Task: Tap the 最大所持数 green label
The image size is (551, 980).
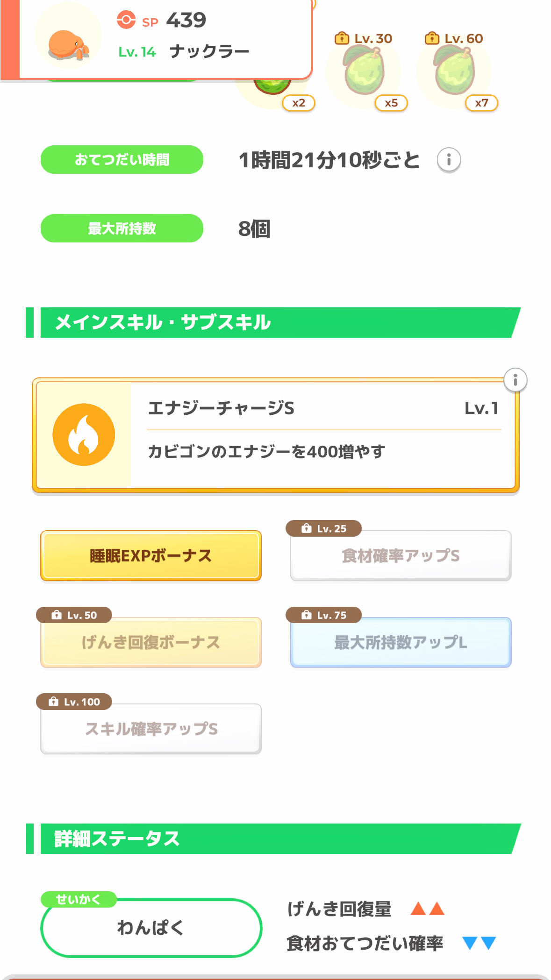Action: coord(122,228)
